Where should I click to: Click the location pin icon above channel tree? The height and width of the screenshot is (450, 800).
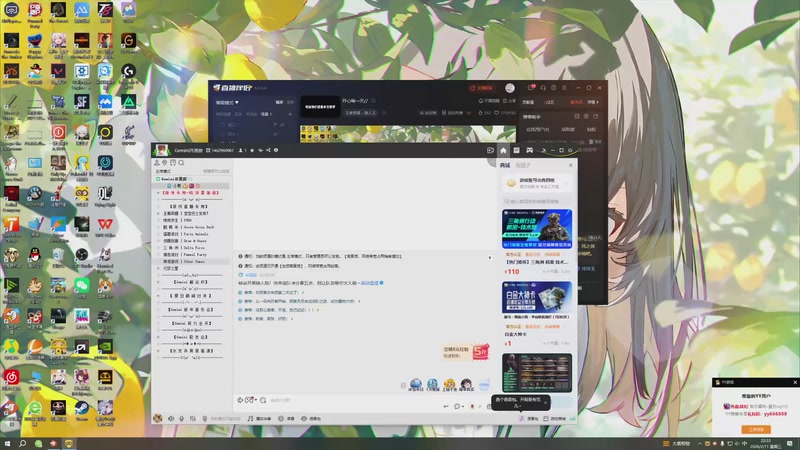pos(165,163)
